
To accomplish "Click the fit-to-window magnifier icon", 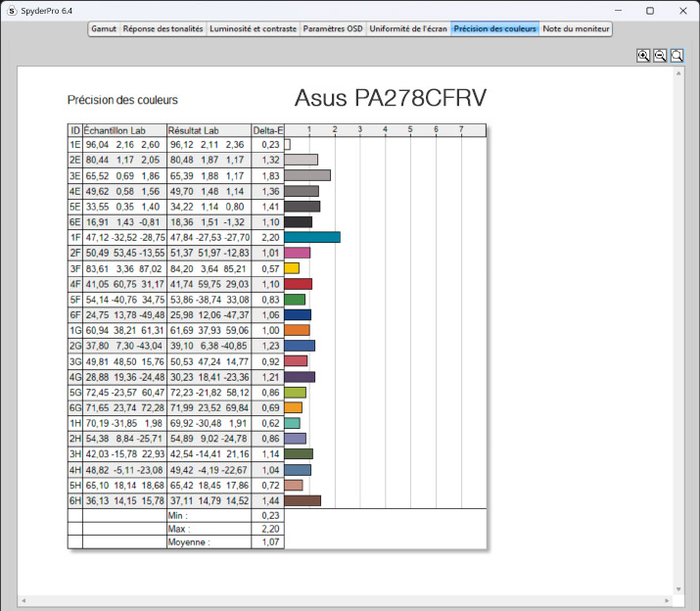I will tap(677, 56).
